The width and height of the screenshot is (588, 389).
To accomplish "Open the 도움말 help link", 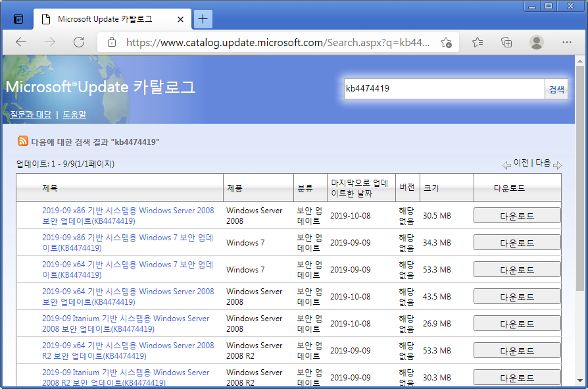I will pos(74,115).
